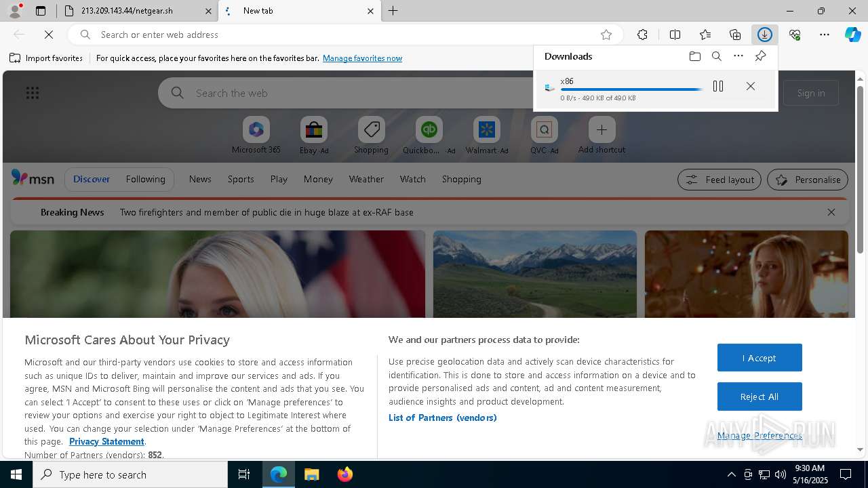Open the more options menu in Downloads
The image size is (868, 488).
(x=738, y=56)
